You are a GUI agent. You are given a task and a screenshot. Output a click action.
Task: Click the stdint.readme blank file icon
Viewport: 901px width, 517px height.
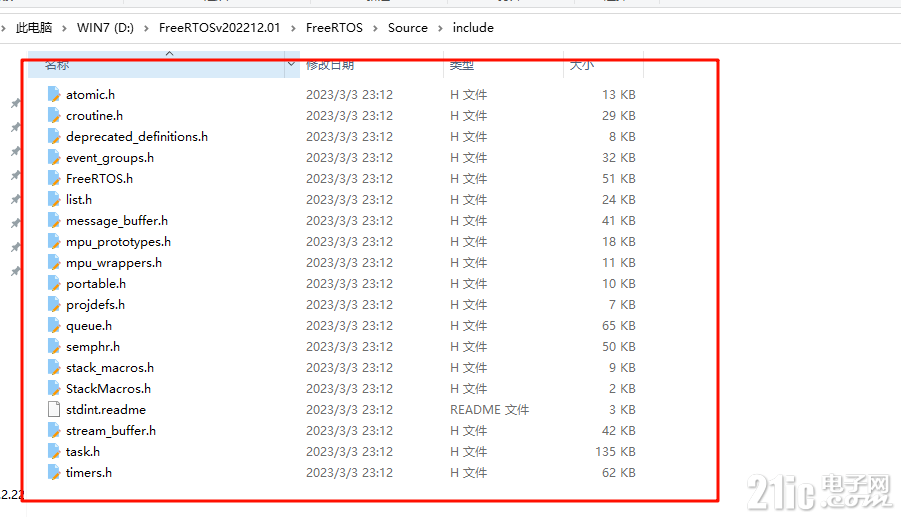coord(54,410)
